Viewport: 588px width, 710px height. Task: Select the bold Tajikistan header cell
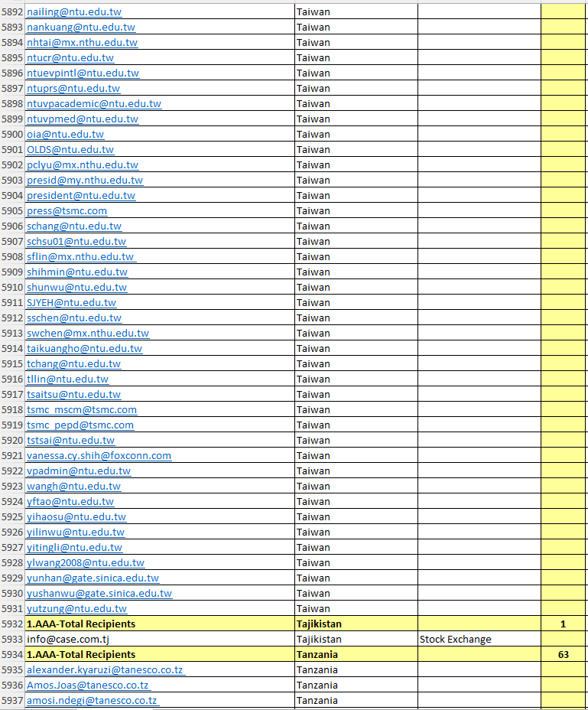click(356, 624)
